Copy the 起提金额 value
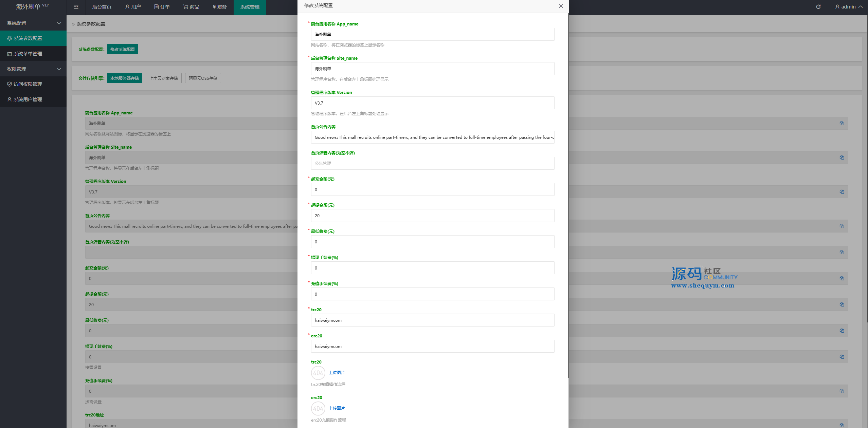This screenshot has height=428, width=868. point(842,304)
